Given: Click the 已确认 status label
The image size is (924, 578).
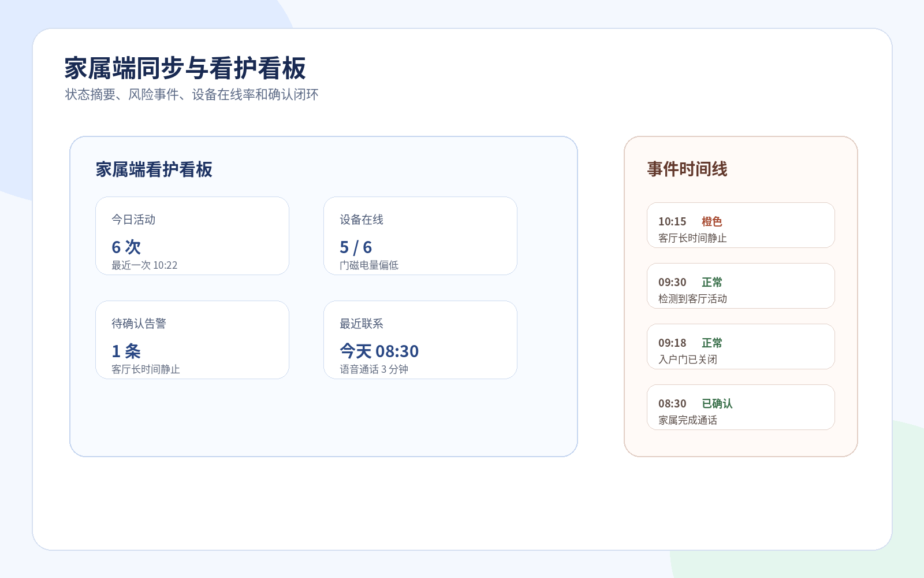Looking at the screenshot, I should tap(717, 403).
